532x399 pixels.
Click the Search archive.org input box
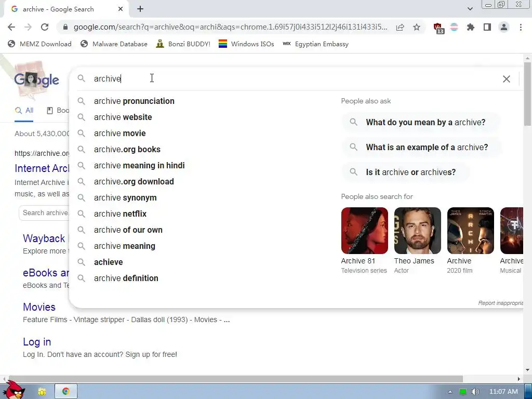pyautogui.click(x=44, y=212)
